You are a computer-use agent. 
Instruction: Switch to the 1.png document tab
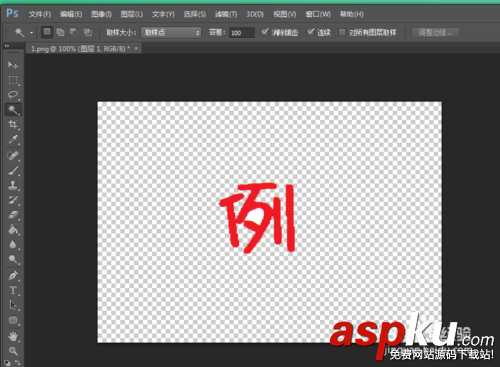click(x=80, y=49)
